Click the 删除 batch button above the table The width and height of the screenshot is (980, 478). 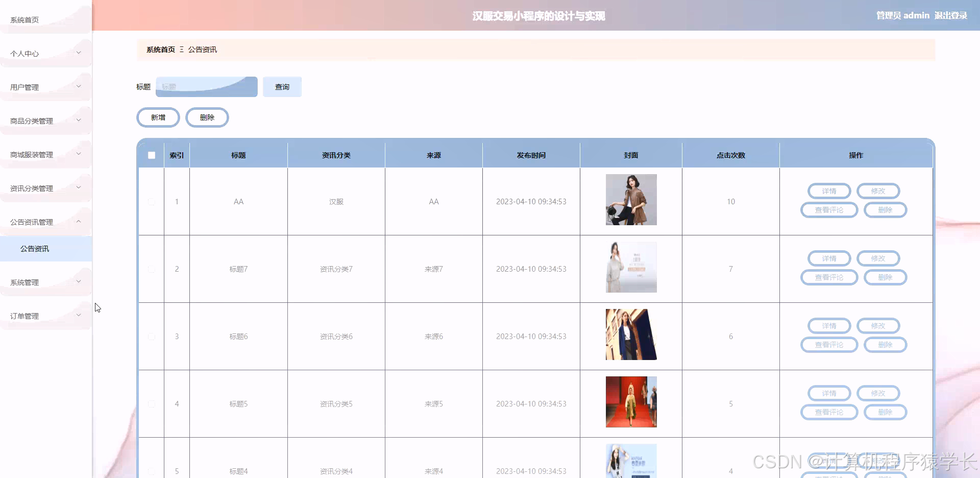207,117
